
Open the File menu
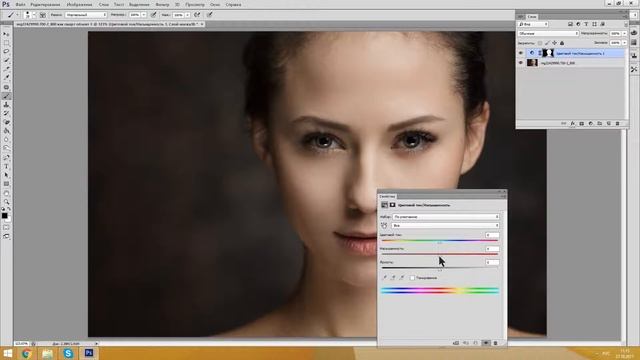click(x=20, y=4)
